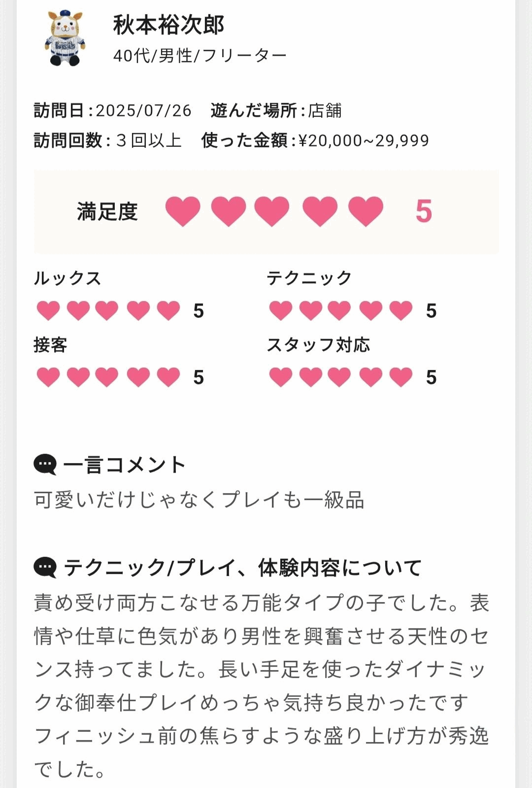Click the last heart in 満足度 row
The width and height of the screenshot is (532, 788).
[366, 211]
